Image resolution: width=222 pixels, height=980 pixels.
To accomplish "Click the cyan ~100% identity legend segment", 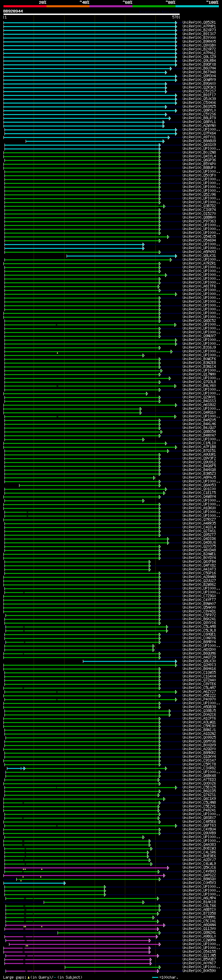I will [x=197, y=6].
